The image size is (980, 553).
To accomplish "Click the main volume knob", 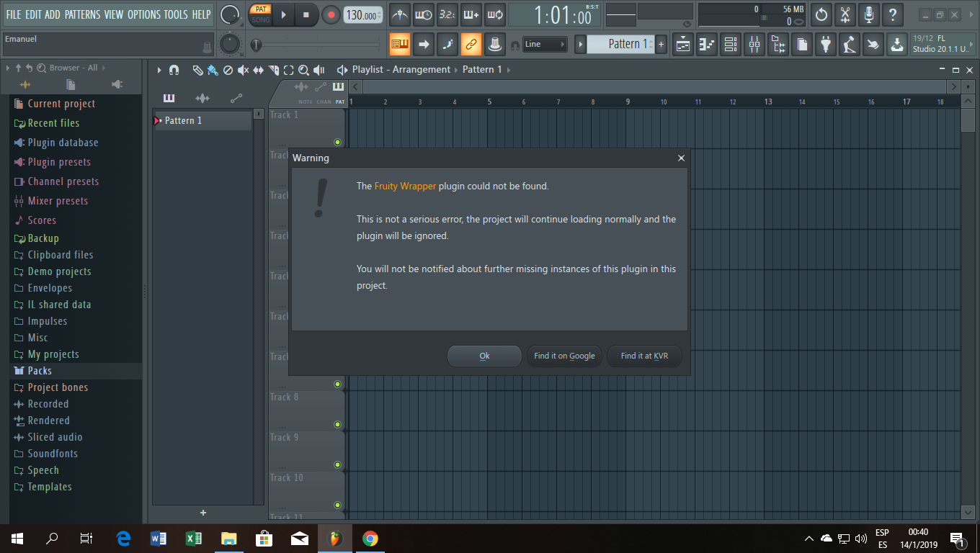I will (230, 14).
